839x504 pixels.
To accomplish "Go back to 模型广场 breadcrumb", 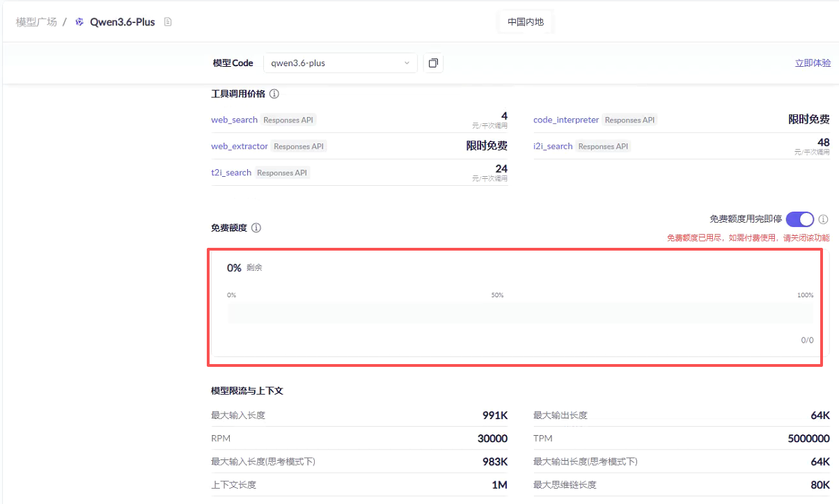I will pyautogui.click(x=36, y=22).
